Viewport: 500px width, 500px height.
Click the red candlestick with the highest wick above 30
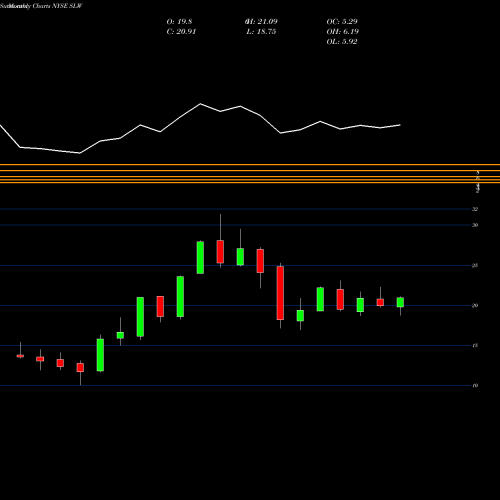(x=220, y=252)
